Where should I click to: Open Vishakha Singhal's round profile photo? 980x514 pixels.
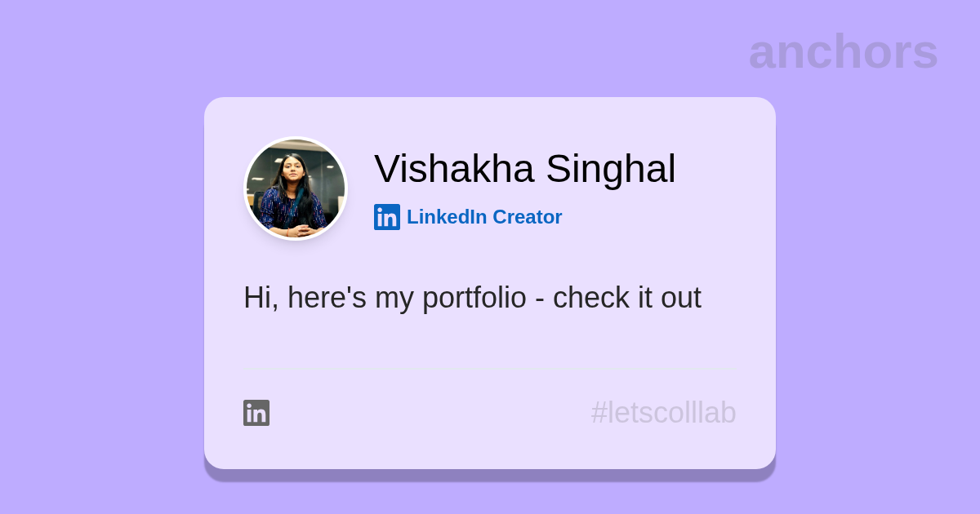click(296, 188)
